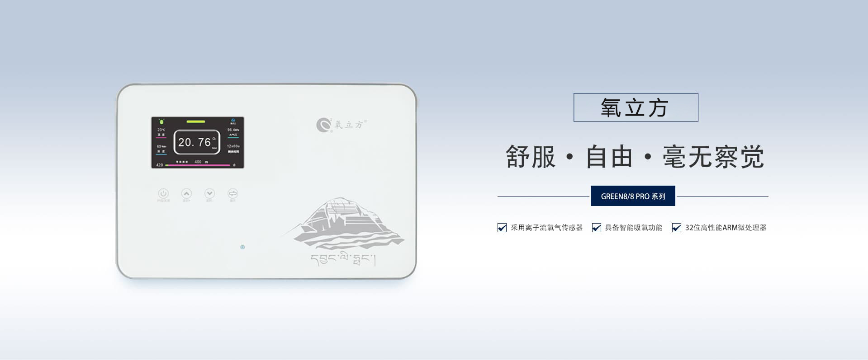The height and width of the screenshot is (360, 868).
Task: Click the GREEN8/8 PRO 系列 label
Action: click(x=633, y=196)
